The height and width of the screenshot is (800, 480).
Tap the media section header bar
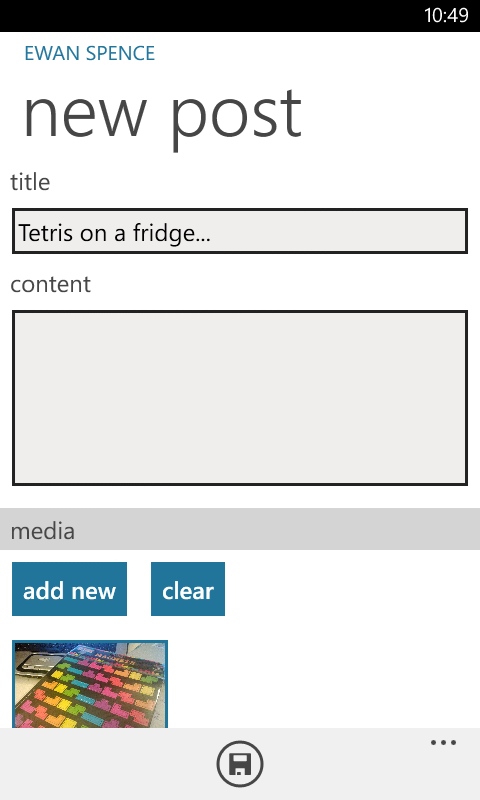240,529
